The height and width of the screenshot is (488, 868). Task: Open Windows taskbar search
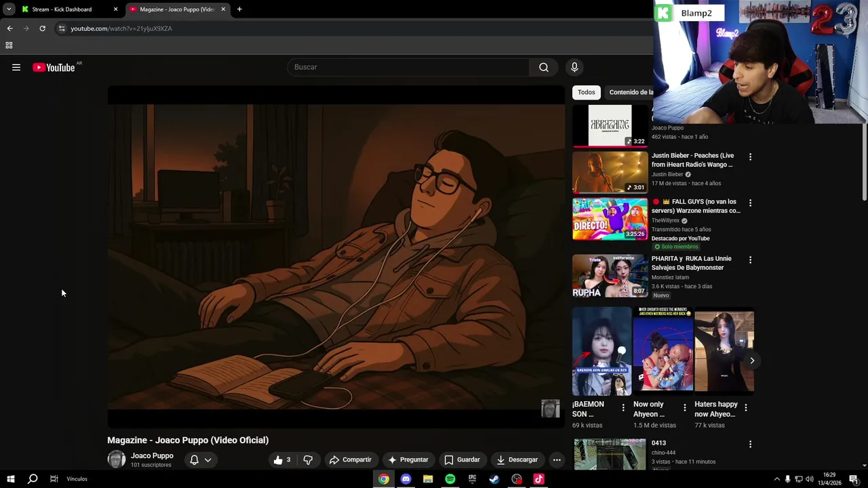click(x=32, y=479)
